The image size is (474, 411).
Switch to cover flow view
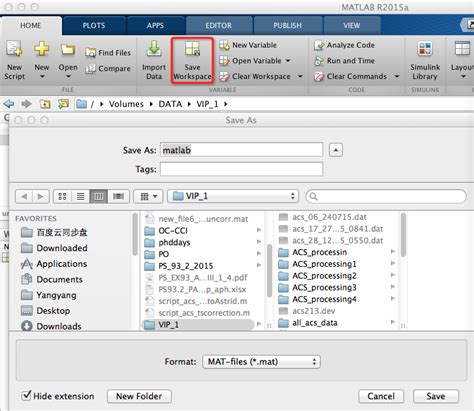click(x=118, y=196)
